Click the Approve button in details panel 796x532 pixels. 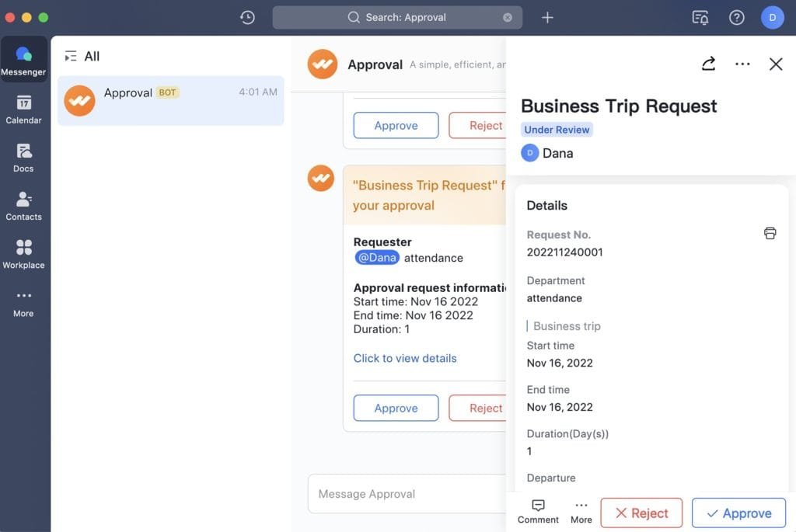(738, 513)
